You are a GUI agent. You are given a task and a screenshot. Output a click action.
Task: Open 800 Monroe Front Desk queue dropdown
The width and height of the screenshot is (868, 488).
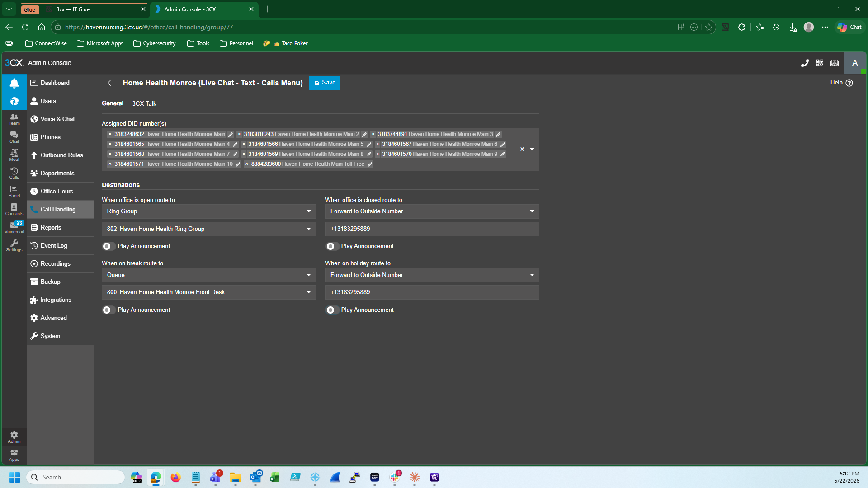(208, 292)
